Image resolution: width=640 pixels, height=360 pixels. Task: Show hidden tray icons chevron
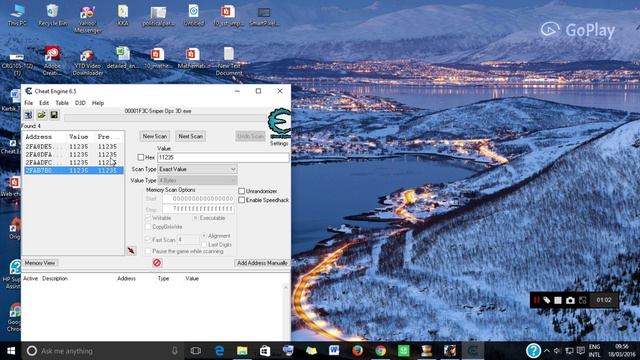(547, 351)
